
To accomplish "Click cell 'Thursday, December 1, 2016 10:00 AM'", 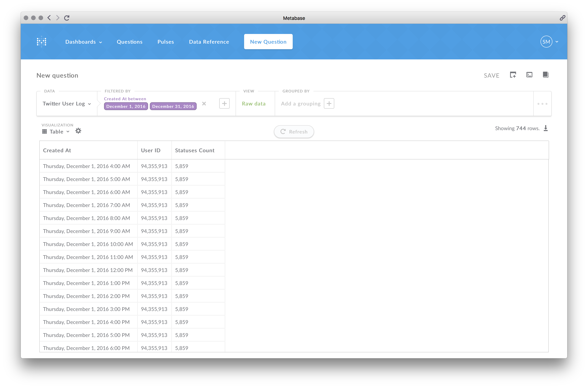I will pos(88,244).
